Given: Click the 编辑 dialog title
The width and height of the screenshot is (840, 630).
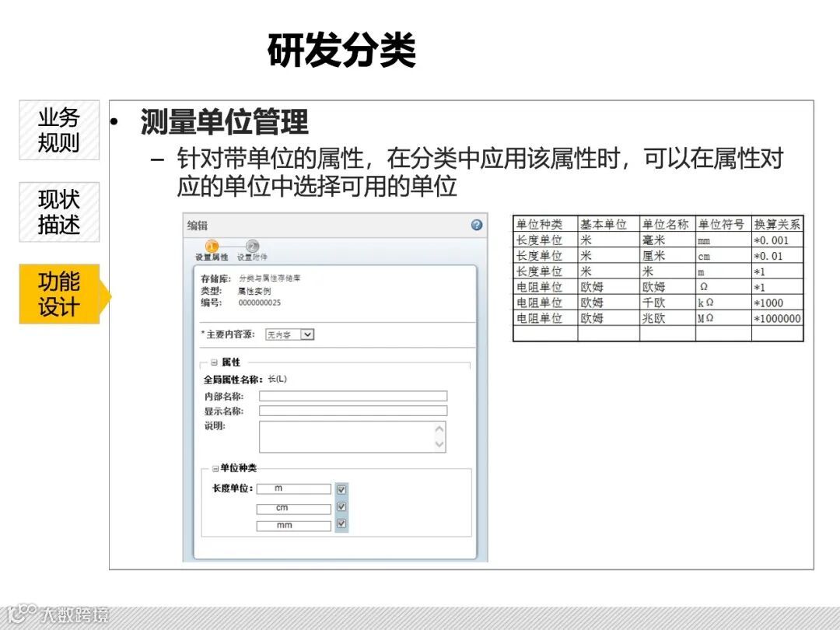Looking at the screenshot, I should pyautogui.click(x=197, y=226).
